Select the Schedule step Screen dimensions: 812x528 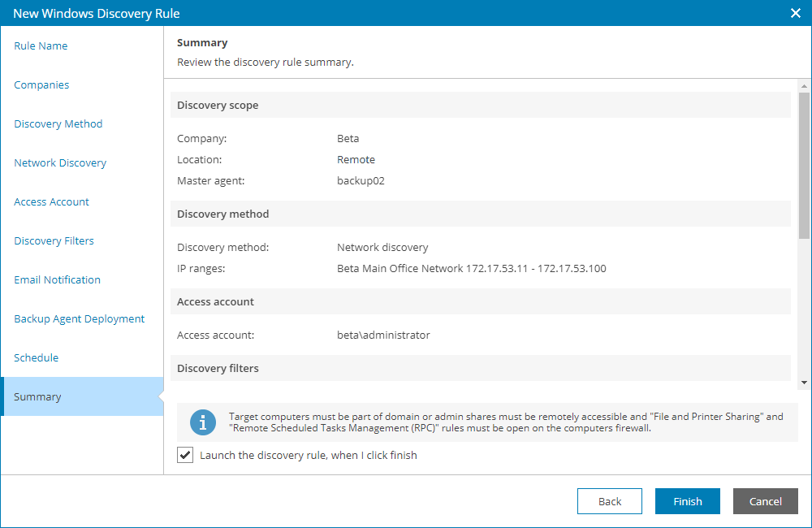pyautogui.click(x=36, y=357)
